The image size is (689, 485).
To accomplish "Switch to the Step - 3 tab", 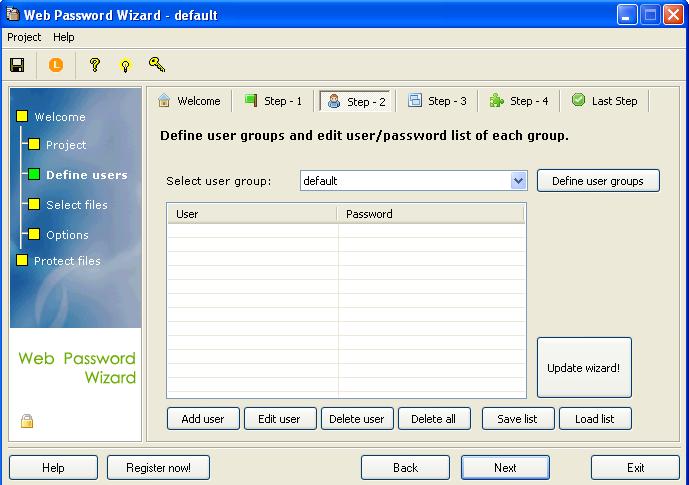I will (437, 101).
